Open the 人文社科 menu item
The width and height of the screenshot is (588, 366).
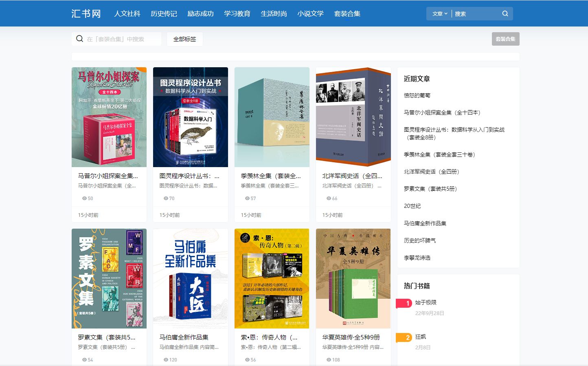tap(127, 13)
